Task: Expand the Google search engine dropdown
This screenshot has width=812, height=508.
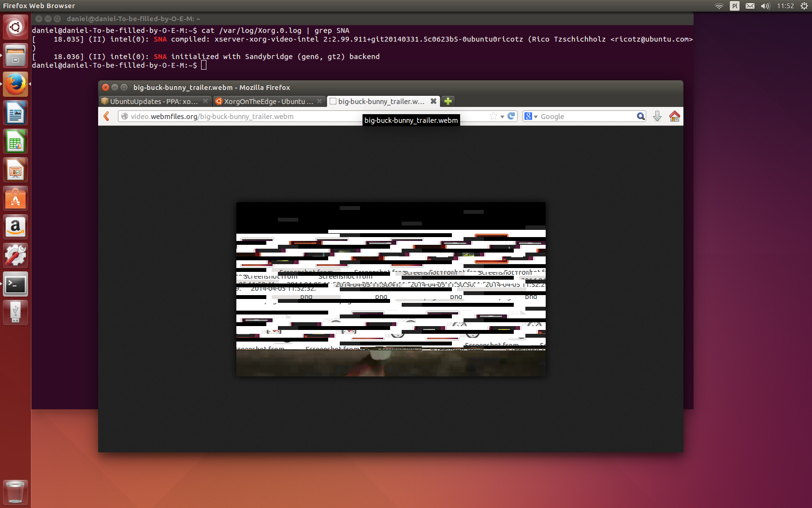Action: coord(531,117)
